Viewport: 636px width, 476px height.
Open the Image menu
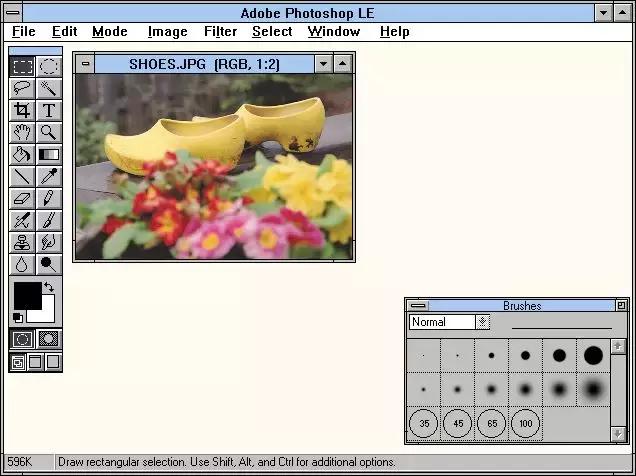(x=167, y=32)
